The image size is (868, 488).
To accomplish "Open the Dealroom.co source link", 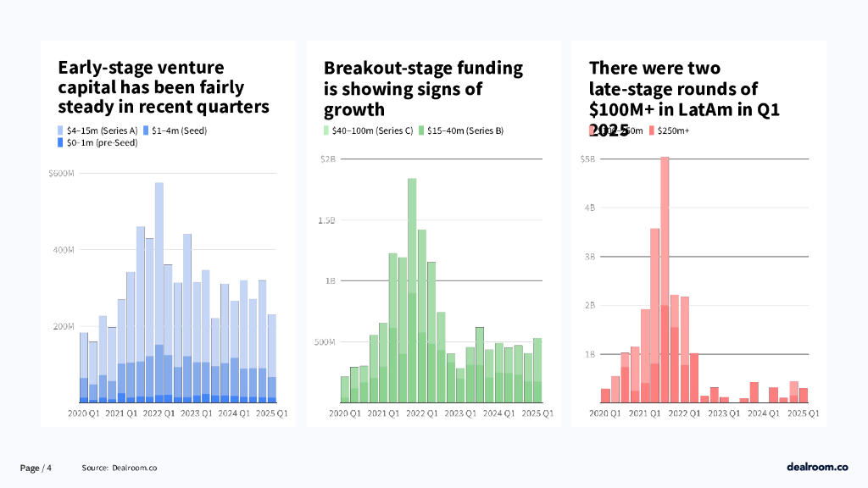I will [x=134, y=468].
